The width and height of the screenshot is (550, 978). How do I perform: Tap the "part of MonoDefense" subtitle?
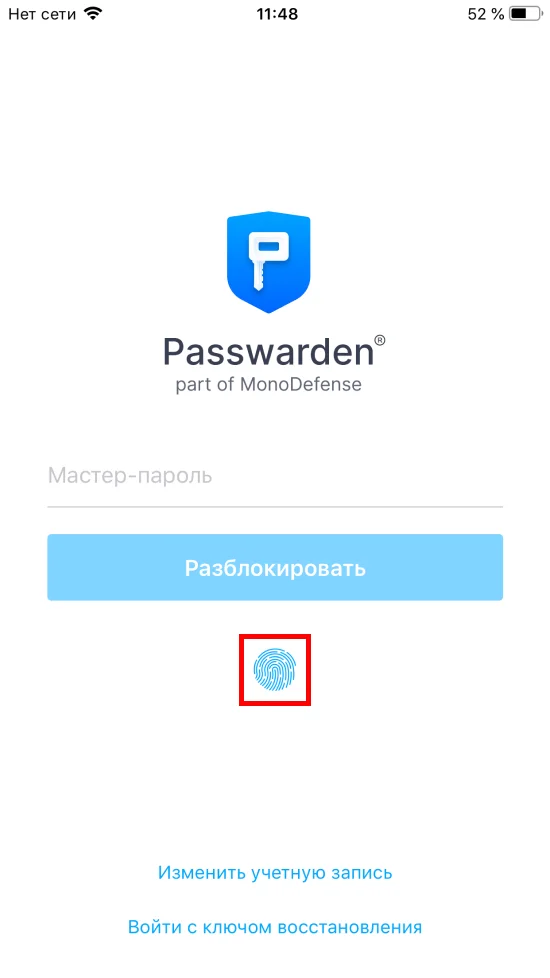[269, 384]
